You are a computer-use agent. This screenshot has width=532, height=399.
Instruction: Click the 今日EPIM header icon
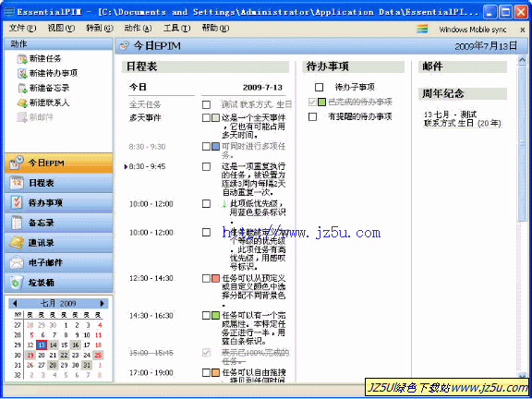[x=125, y=46]
